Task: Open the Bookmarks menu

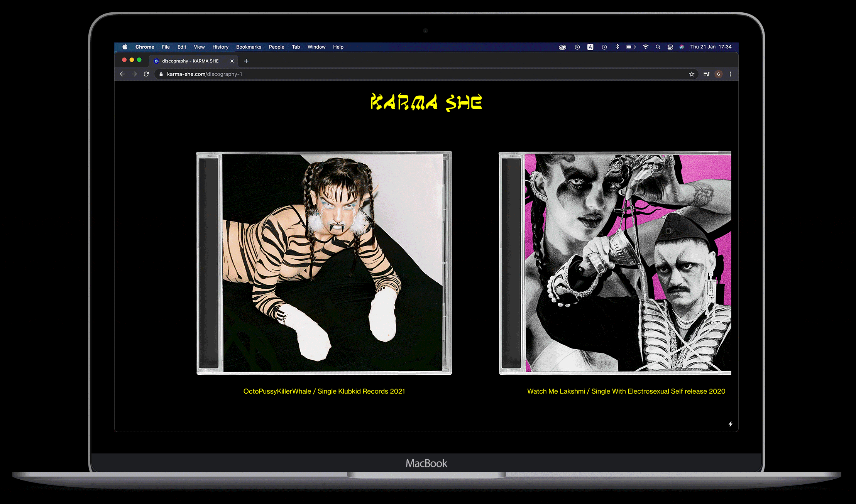Action: tap(249, 47)
